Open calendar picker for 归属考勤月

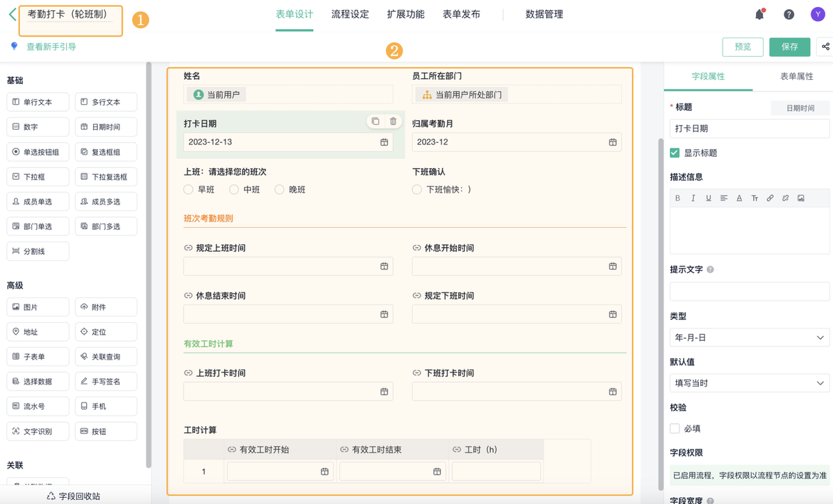click(x=612, y=142)
